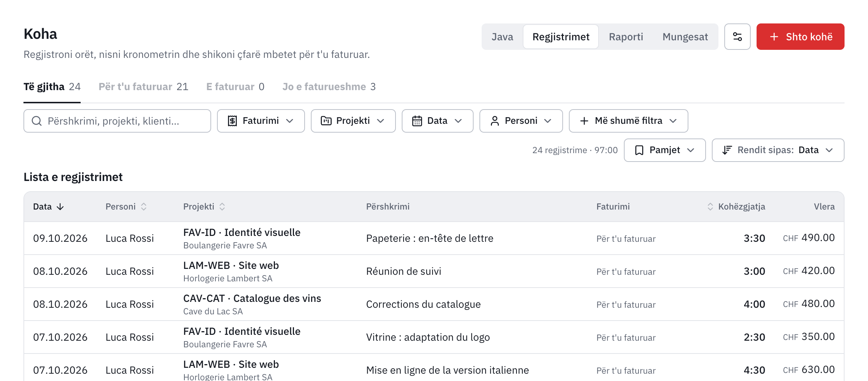The image size is (868, 381).
Task: Expand the Faturimi filter chevron
Action: tap(290, 121)
